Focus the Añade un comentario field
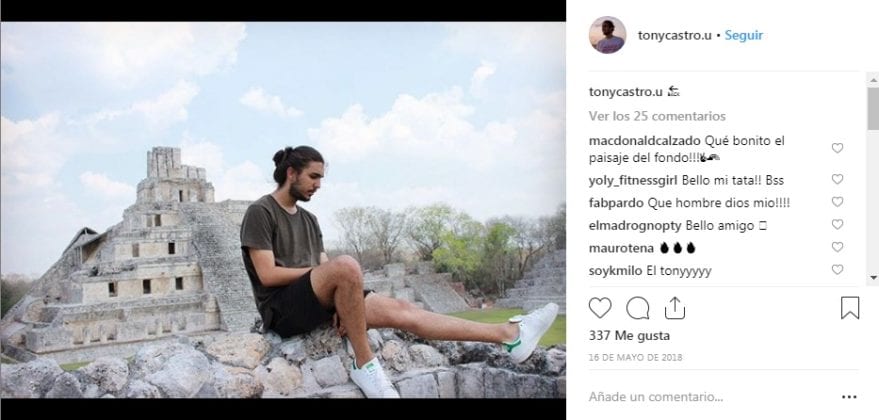 tap(712, 397)
